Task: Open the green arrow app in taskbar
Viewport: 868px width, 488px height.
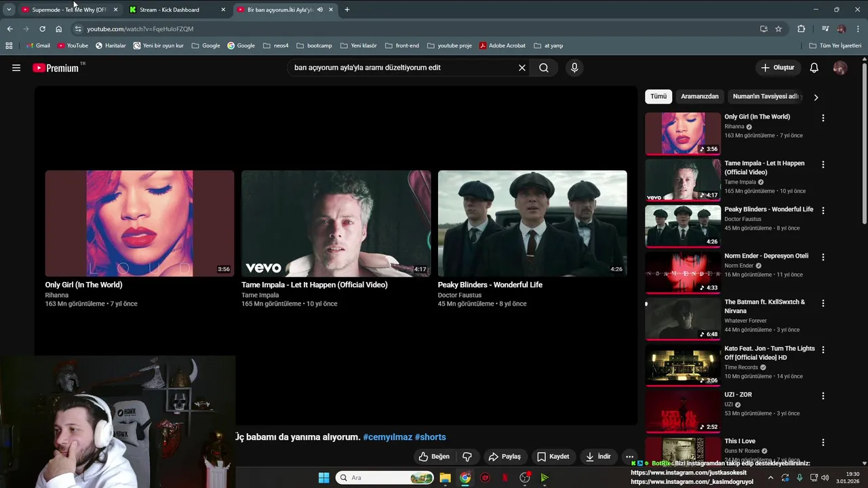Action: click(x=545, y=478)
